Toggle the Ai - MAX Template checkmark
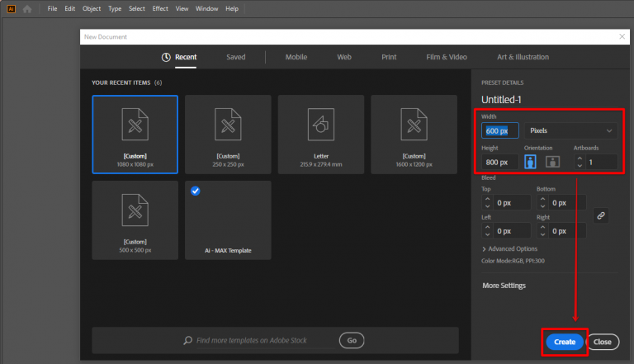Image resolution: width=634 pixels, height=364 pixels. pos(196,191)
